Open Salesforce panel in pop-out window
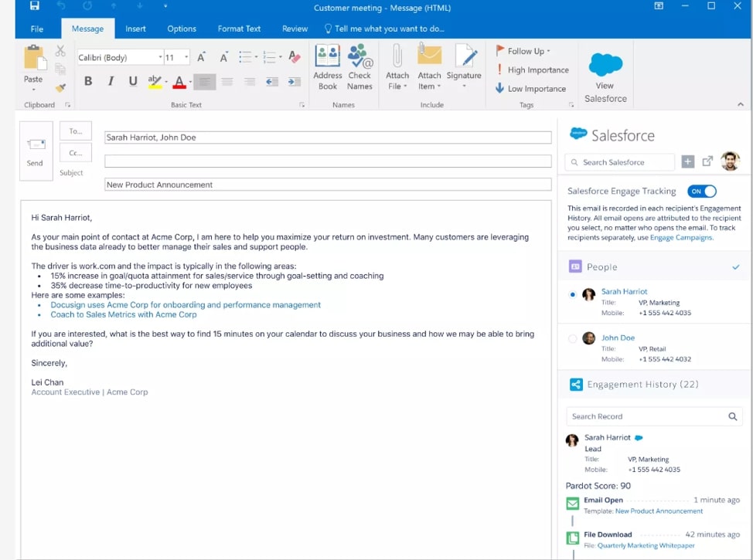This screenshot has width=753, height=560. tap(707, 161)
